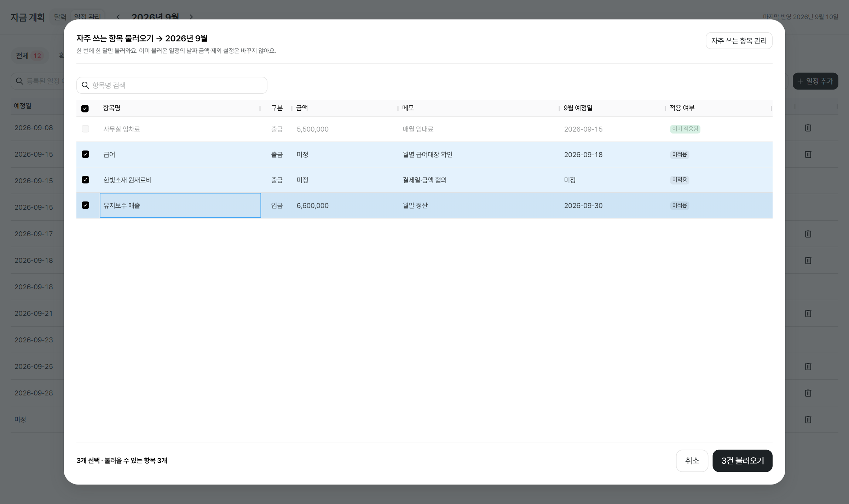Click the 2026-09-30 scheduled date cell
The height and width of the screenshot is (504, 849).
[x=583, y=205]
